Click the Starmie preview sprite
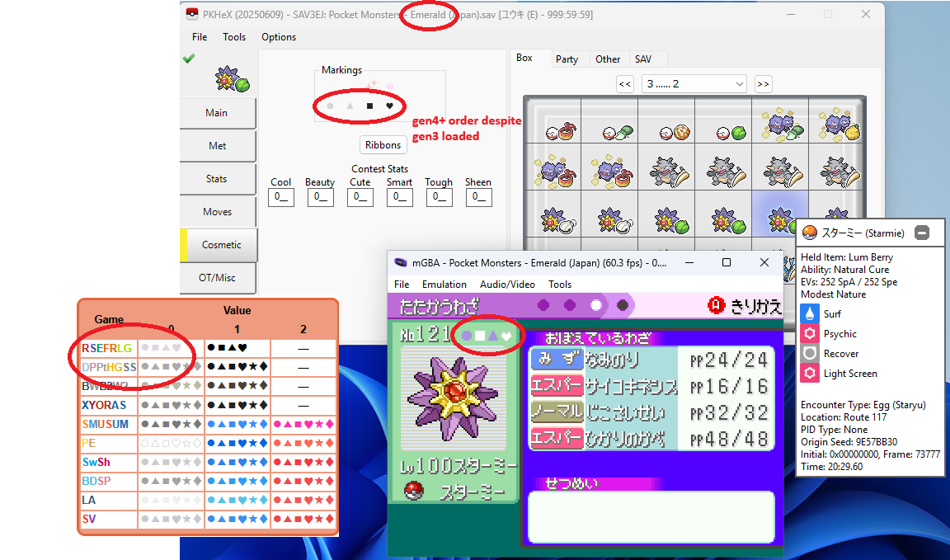Screen dimensions: 950x560 [228, 80]
